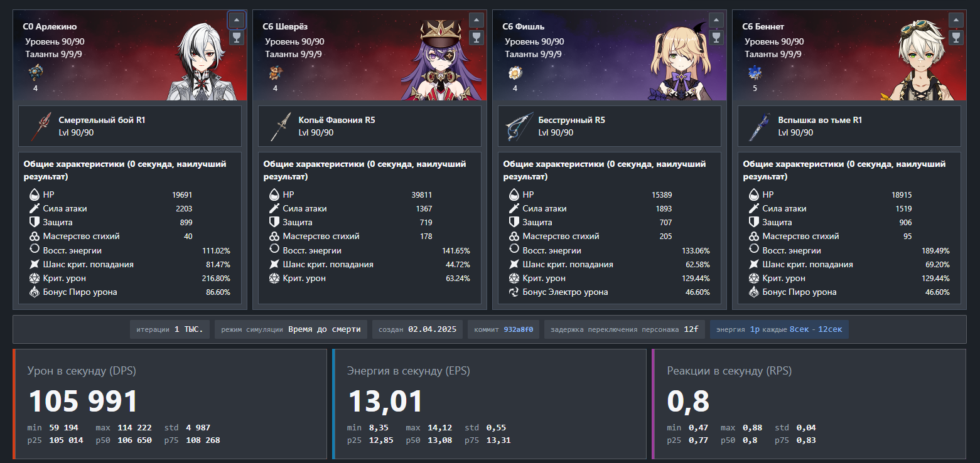Screen dimensions: 980x463
Task: Click Шеврёз's artifact set icon
Action: click(275, 73)
